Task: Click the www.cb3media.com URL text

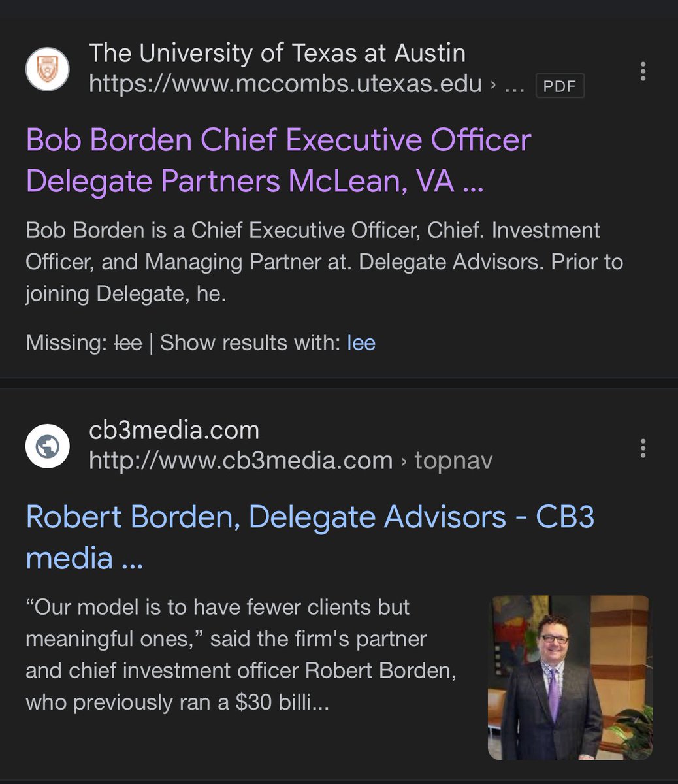Action: pyautogui.click(x=240, y=461)
